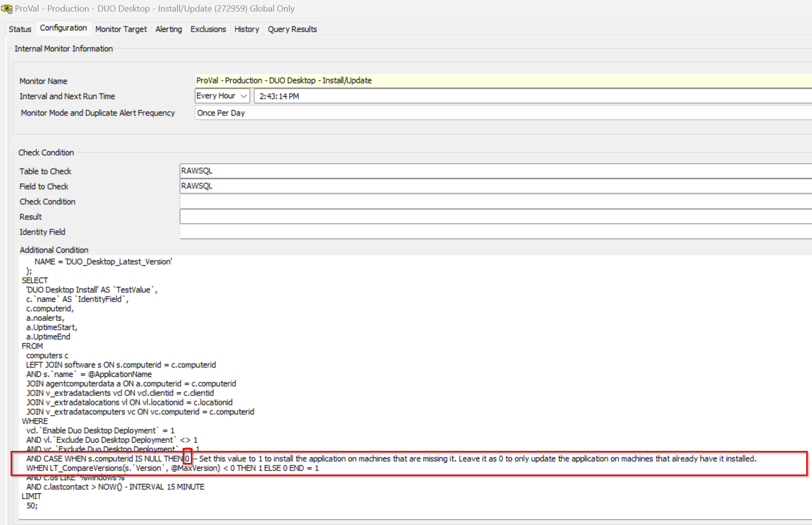Viewport: 812px width, 525px height.
Task: Select the Configuration tab
Action: (63, 28)
